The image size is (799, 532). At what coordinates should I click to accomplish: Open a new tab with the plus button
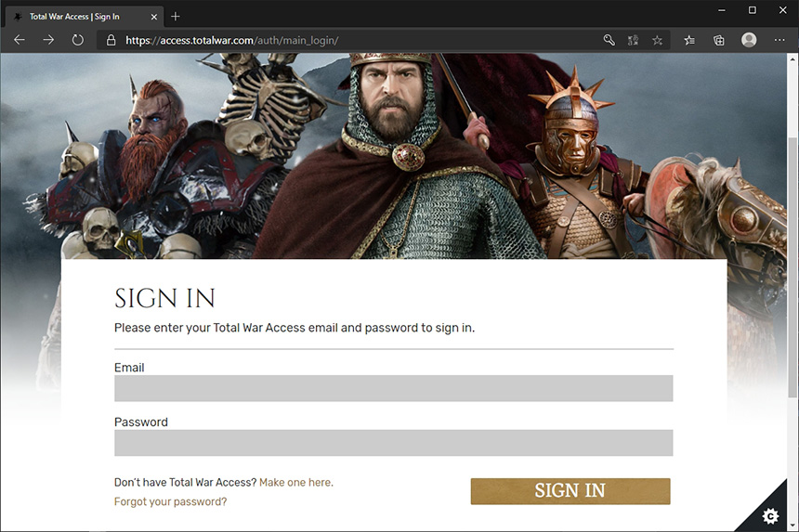[x=176, y=17]
